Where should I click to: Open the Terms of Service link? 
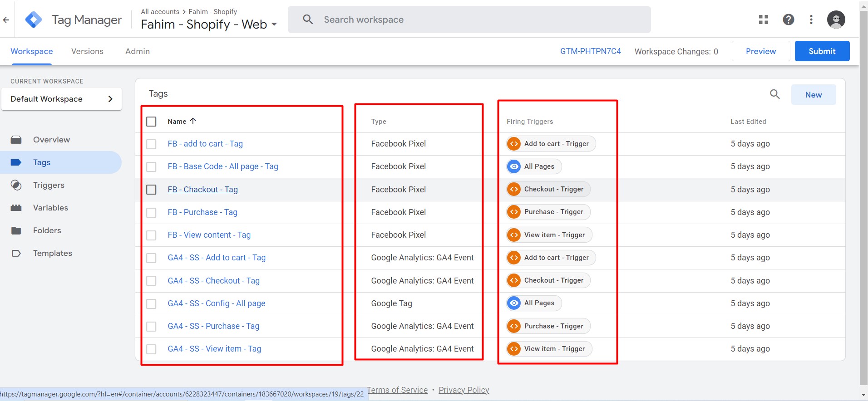tap(397, 390)
